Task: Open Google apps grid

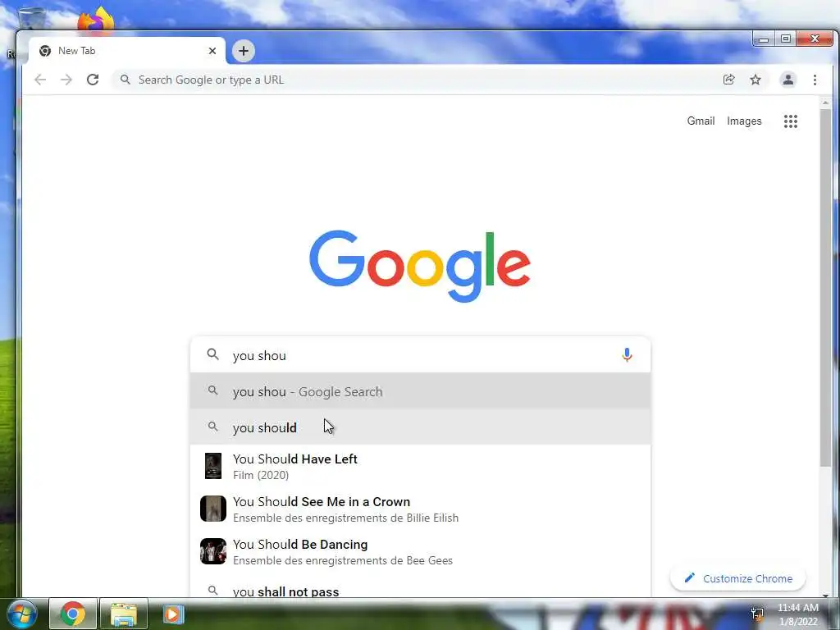Action: click(791, 121)
